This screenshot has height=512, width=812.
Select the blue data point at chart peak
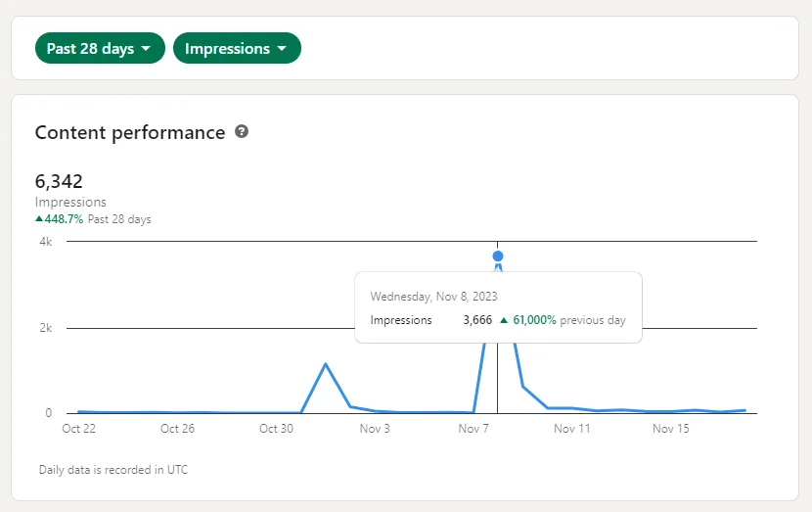pos(498,256)
